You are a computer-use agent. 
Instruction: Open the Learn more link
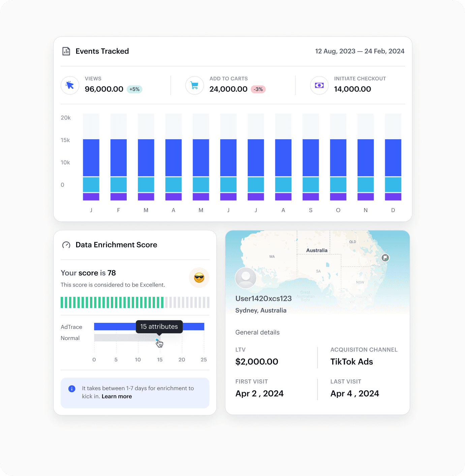(116, 396)
